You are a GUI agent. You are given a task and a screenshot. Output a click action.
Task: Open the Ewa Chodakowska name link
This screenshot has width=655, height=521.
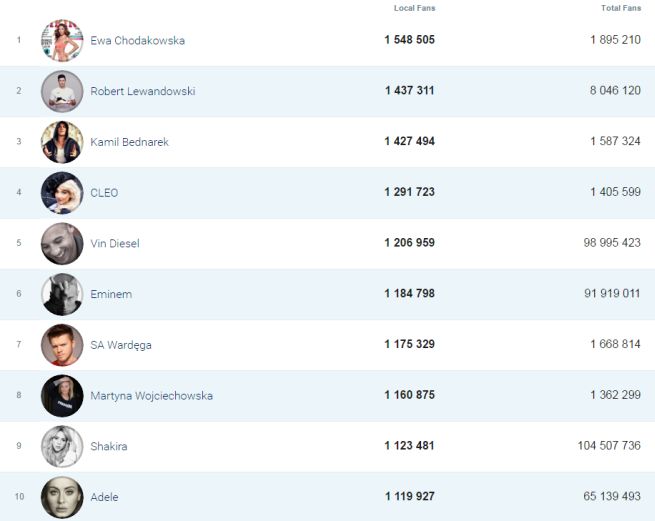137,41
